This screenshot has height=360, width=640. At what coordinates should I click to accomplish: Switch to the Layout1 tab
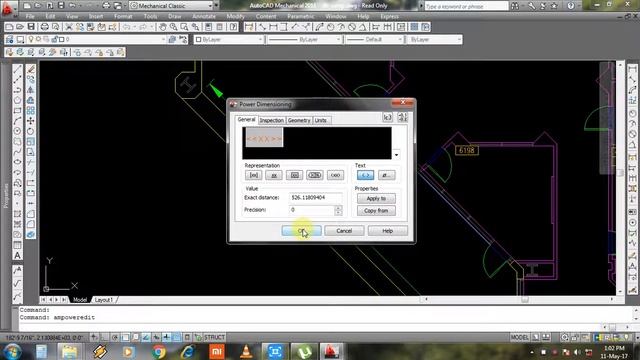(103, 300)
